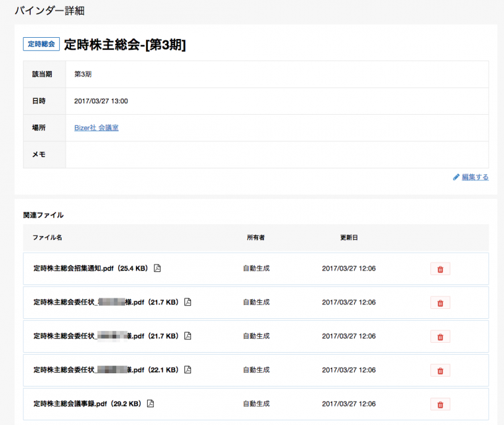Click PDF icon next to 招集通知.pdf (25.4 KB)
Viewport: 504px width, 425px height.
157,269
